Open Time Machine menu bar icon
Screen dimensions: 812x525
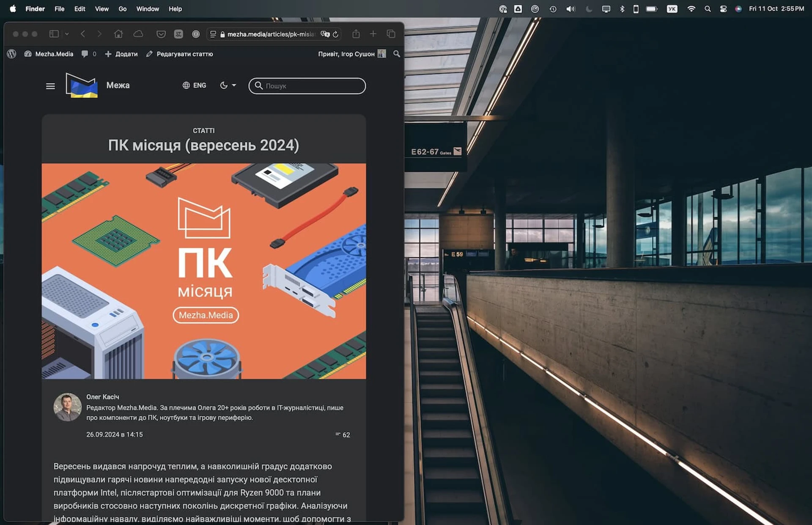pyautogui.click(x=553, y=9)
